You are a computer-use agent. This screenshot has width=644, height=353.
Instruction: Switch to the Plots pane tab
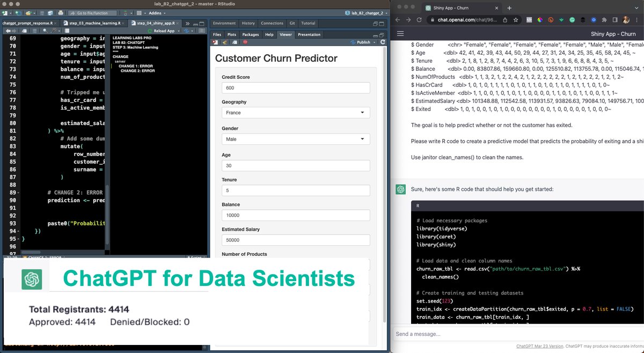pos(232,34)
